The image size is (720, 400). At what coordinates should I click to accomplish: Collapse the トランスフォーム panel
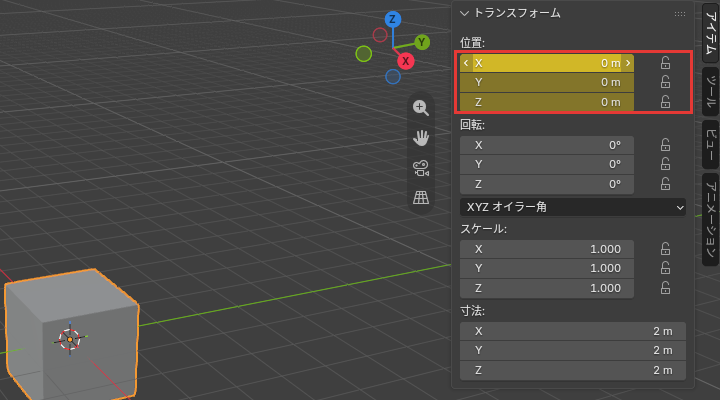pyautogui.click(x=464, y=13)
